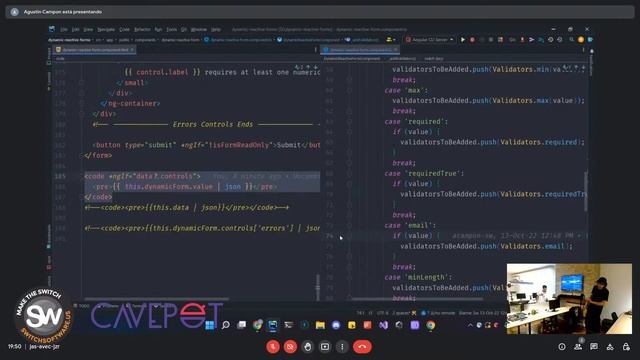Open the Help menu

(216, 29)
